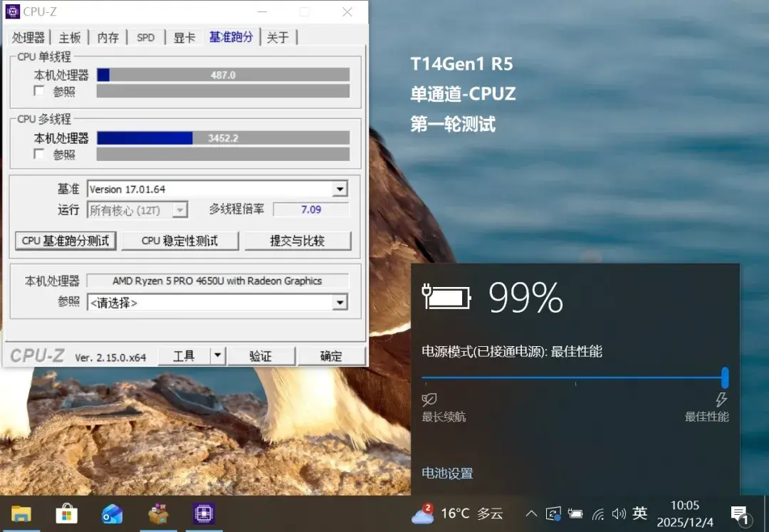Open Outlook from the taskbar
This screenshot has height=532, width=769.
tap(112, 514)
